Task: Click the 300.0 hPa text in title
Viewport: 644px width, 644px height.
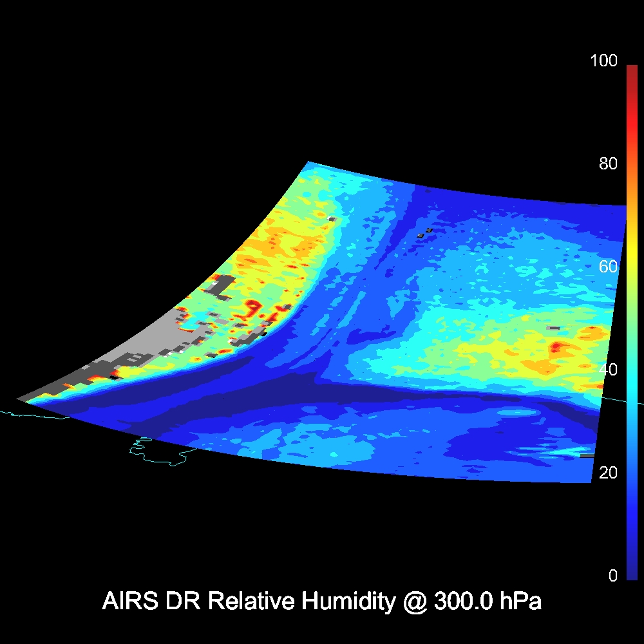Action: click(x=488, y=602)
